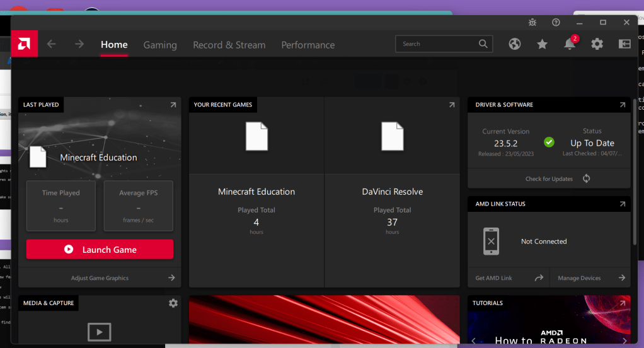644x348 pixels.
Task: Click the Average FPS tile
Action: click(139, 206)
